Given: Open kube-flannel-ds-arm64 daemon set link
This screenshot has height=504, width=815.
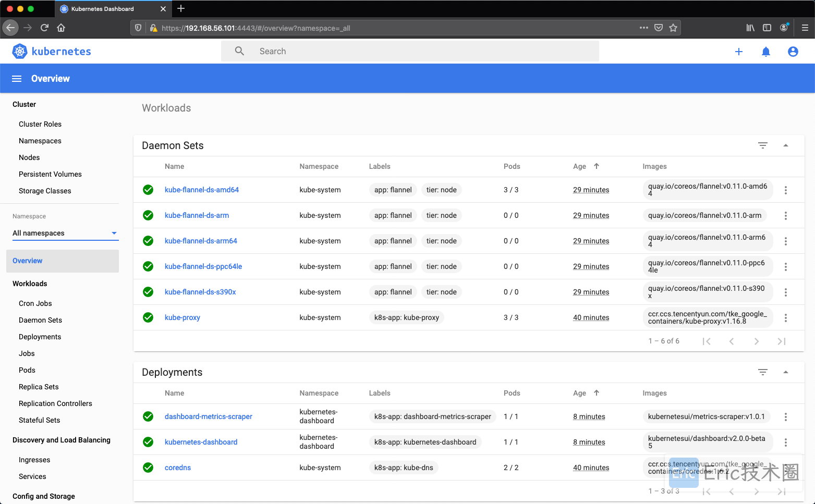Looking at the screenshot, I should (x=201, y=241).
